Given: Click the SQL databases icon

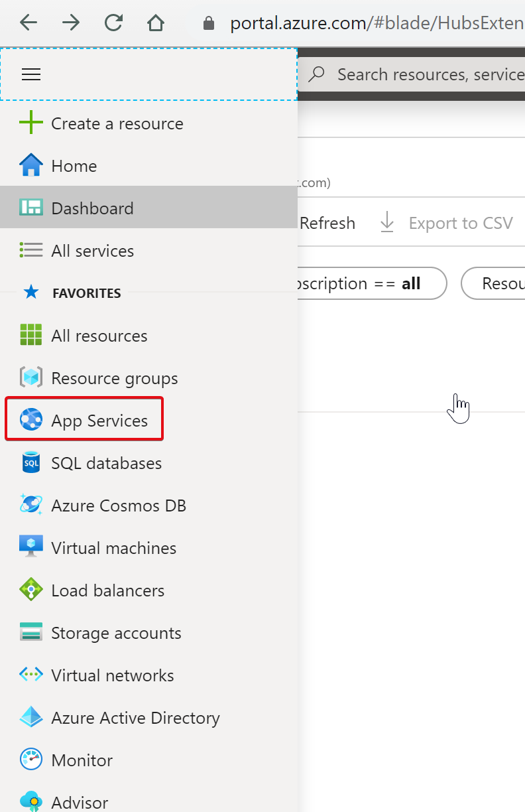Looking at the screenshot, I should [31, 463].
